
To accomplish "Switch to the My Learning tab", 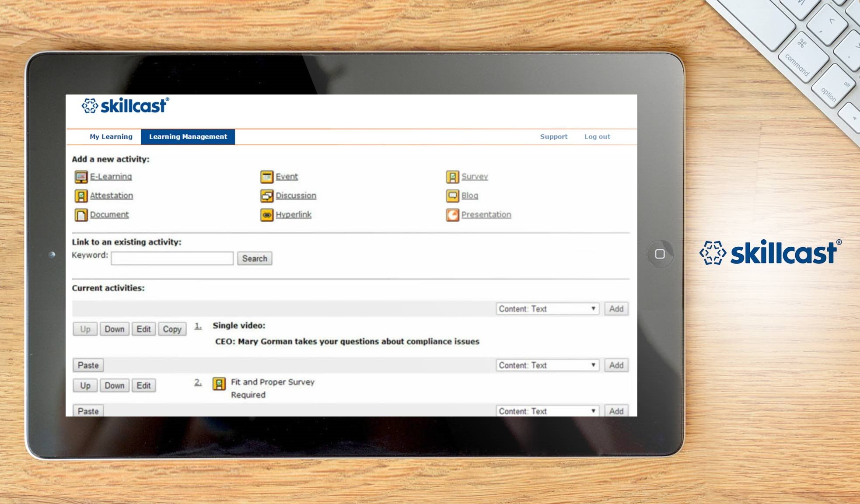I will tap(110, 136).
